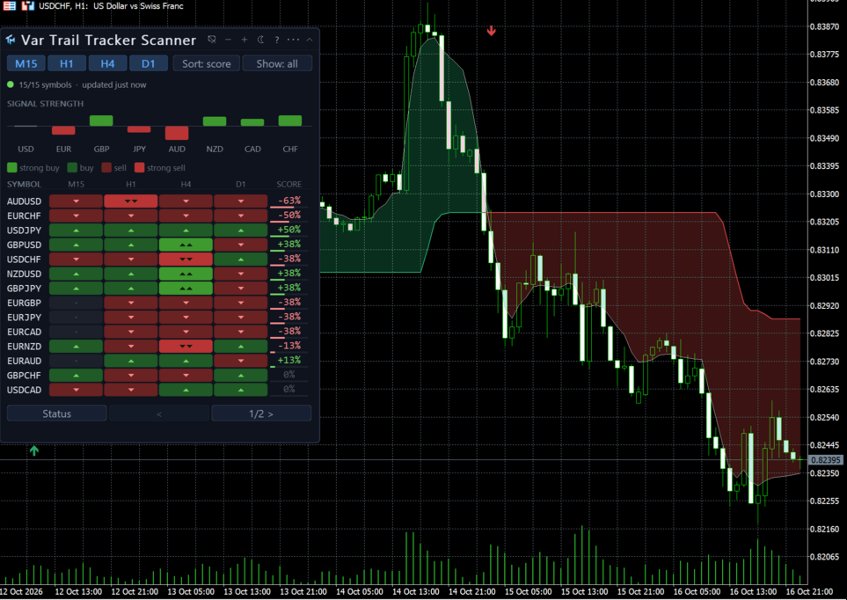Click the EURNZD H4 strong sell cell
The width and height of the screenshot is (847, 600).
[186, 346]
